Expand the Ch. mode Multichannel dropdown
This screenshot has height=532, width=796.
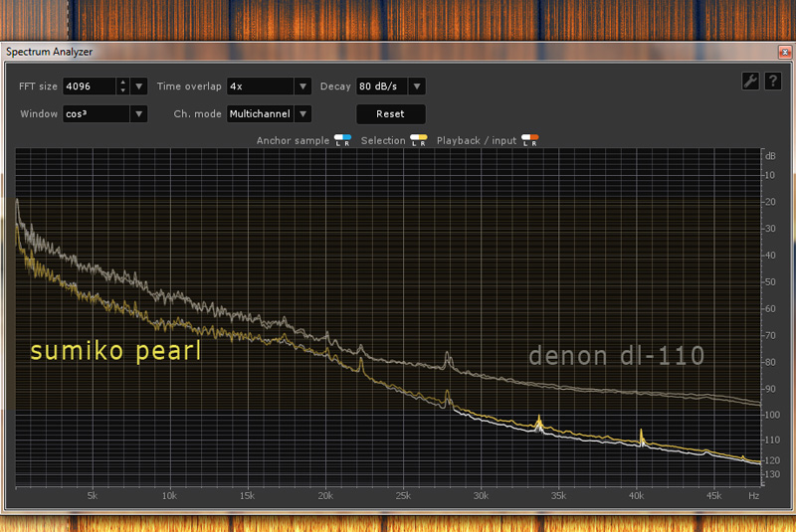[302, 114]
